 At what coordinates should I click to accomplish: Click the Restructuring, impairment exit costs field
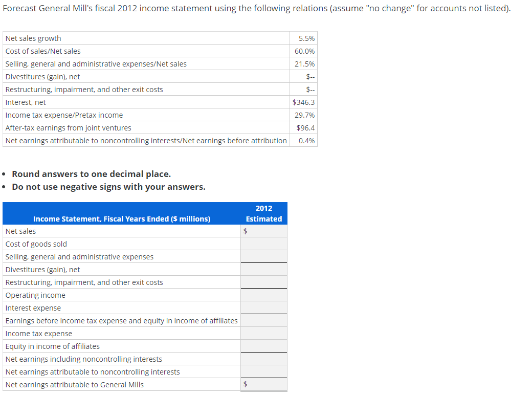click(x=264, y=282)
